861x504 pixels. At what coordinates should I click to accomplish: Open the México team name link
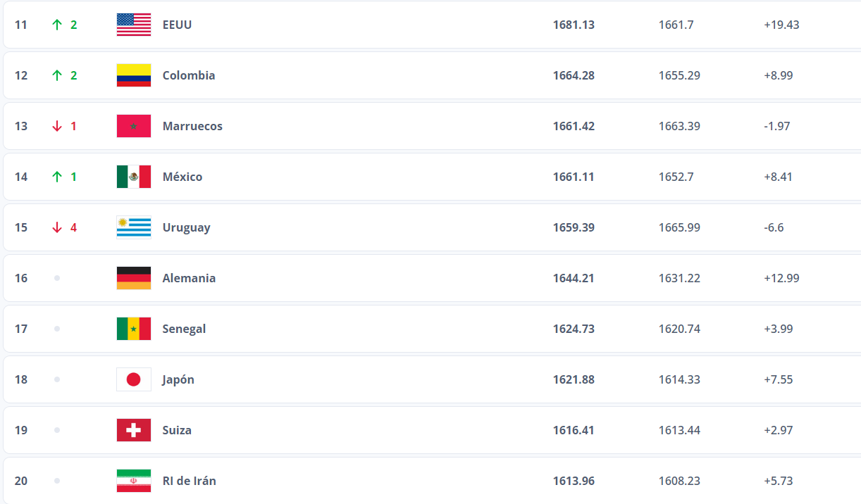coord(182,177)
